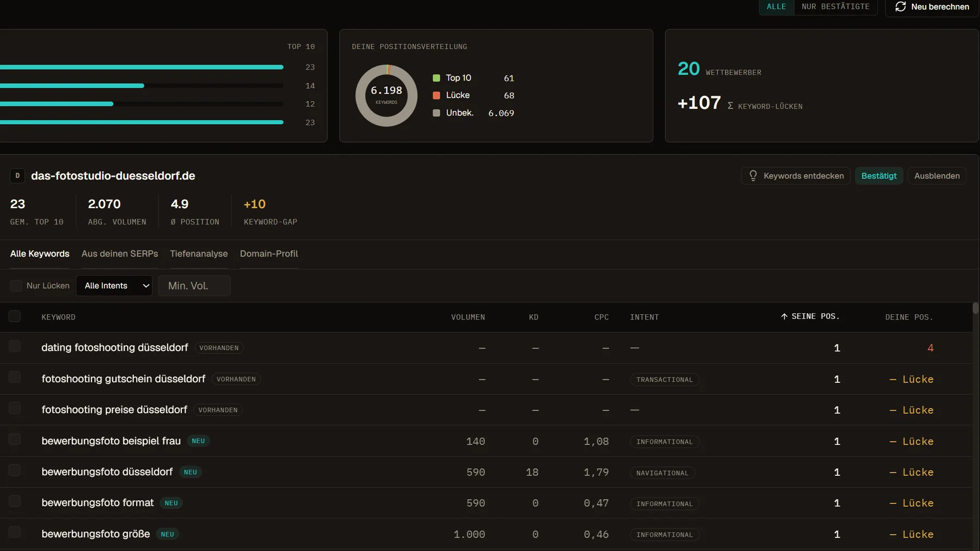Check the row bewerbungsfoto größe
The image size is (980, 551).
15,532
